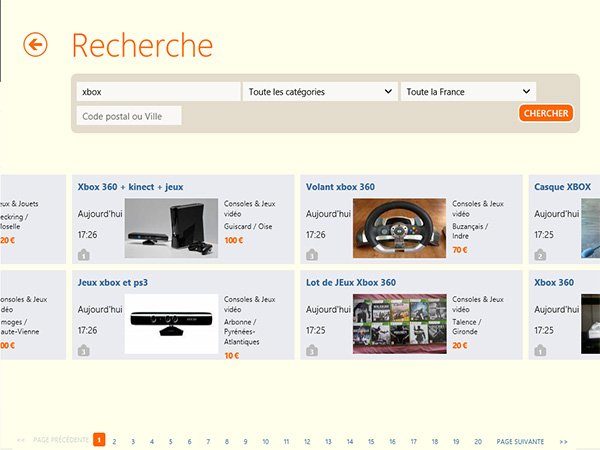Go to results page 3
600x450 pixels.
pos(133,441)
